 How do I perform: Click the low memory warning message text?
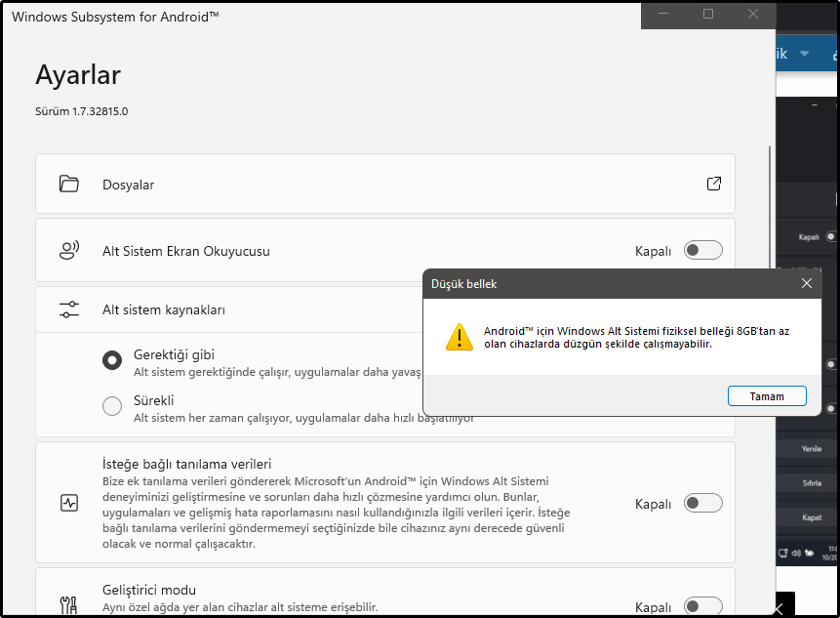tap(636, 337)
